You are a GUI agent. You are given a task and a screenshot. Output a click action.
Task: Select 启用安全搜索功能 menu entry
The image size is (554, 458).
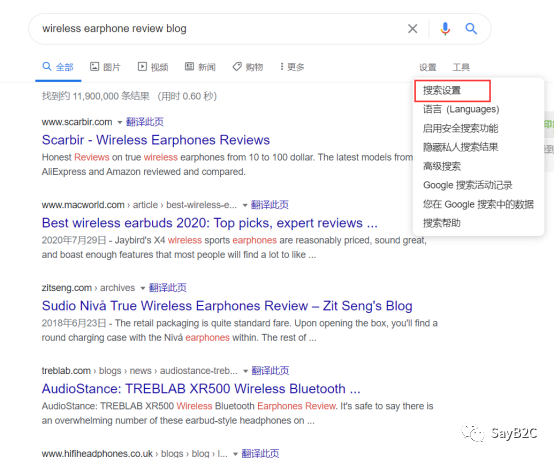point(460,128)
